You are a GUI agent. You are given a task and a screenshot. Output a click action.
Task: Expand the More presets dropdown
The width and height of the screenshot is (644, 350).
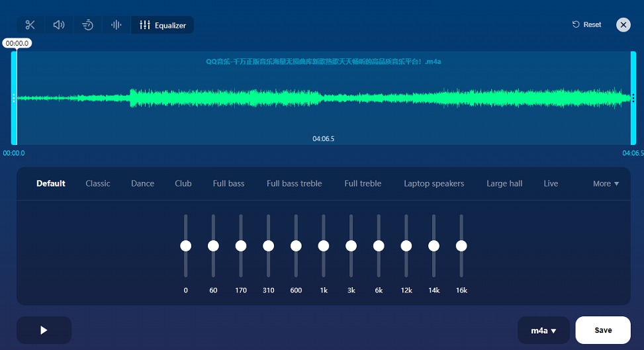(606, 184)
